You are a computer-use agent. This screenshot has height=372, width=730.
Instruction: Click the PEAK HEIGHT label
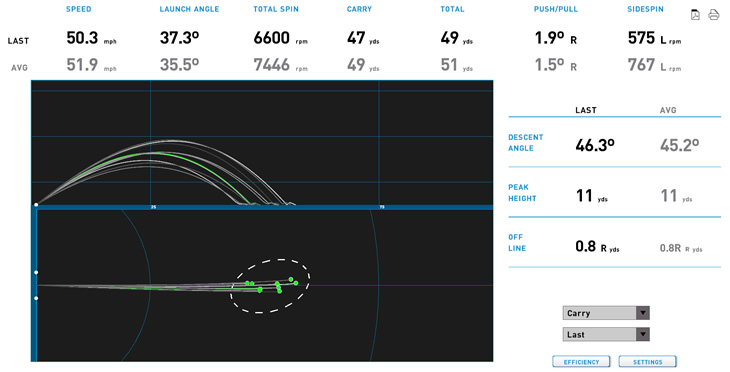tap(522, 193)
